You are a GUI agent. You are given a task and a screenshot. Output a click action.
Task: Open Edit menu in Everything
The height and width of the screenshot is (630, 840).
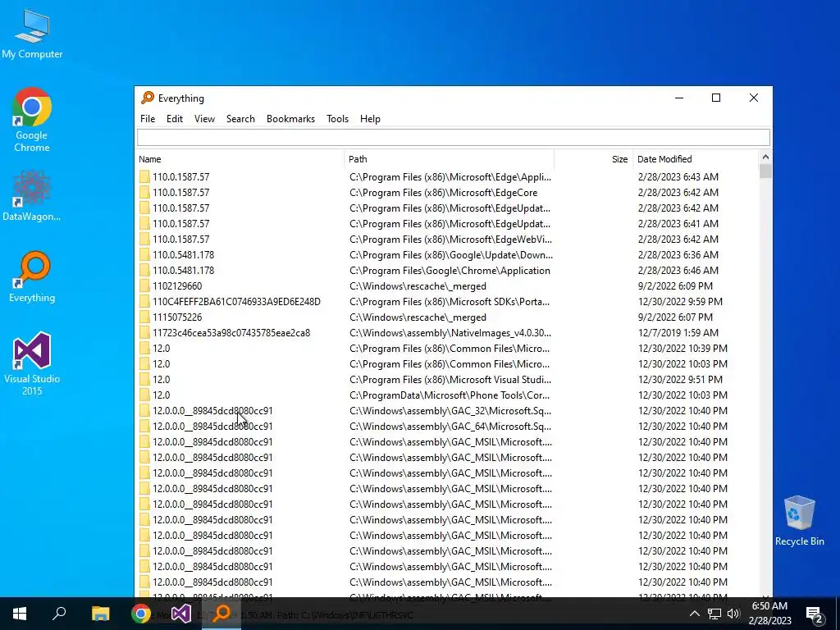[x=175, y=119]
